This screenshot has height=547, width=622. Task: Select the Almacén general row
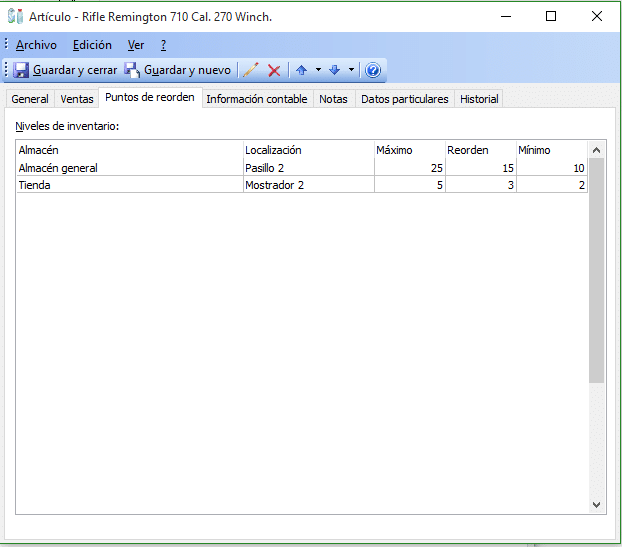(302, 168)
